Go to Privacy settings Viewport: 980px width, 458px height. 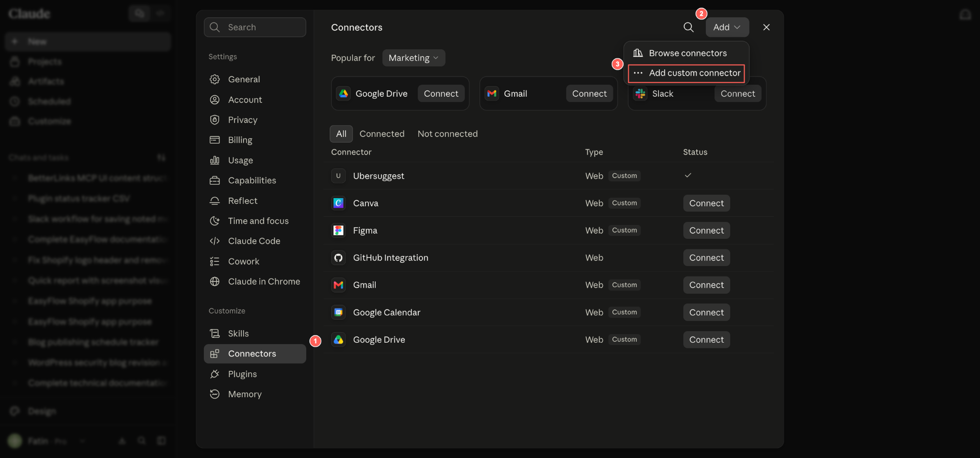click(x=255, y=120)
